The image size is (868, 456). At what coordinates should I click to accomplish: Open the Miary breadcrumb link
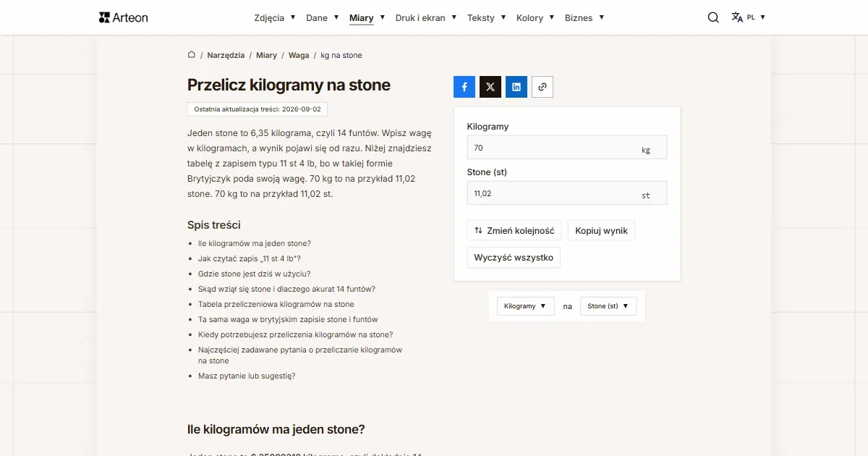pos(266,56)
